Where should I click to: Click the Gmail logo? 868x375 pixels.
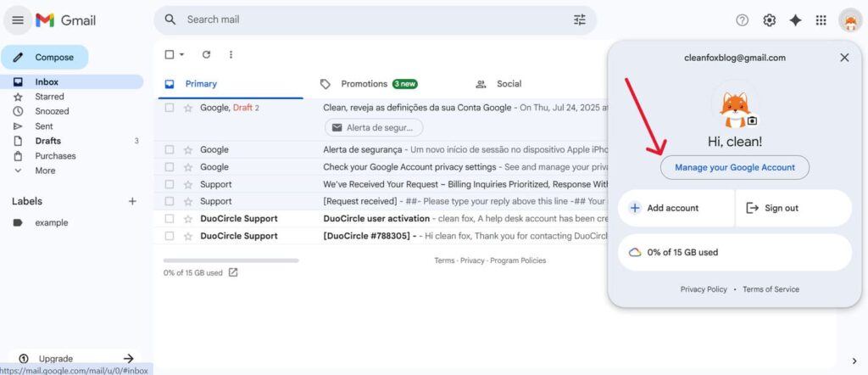pyautogui.click(x=66, y=20)
